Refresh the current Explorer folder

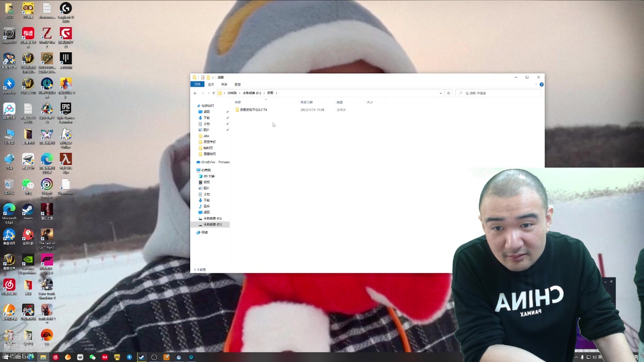(x=449, y=93)
